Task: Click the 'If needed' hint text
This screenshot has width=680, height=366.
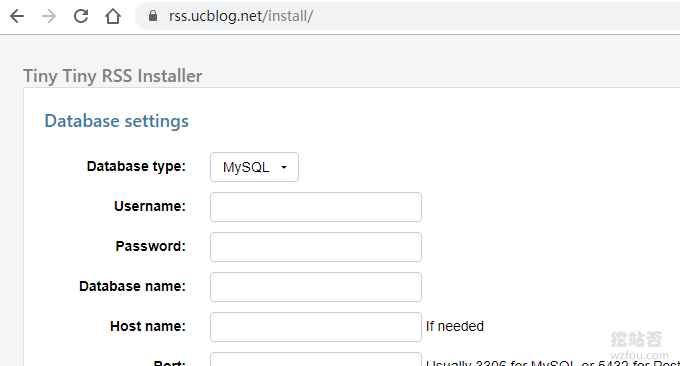Action: click(x=454, y=326)
